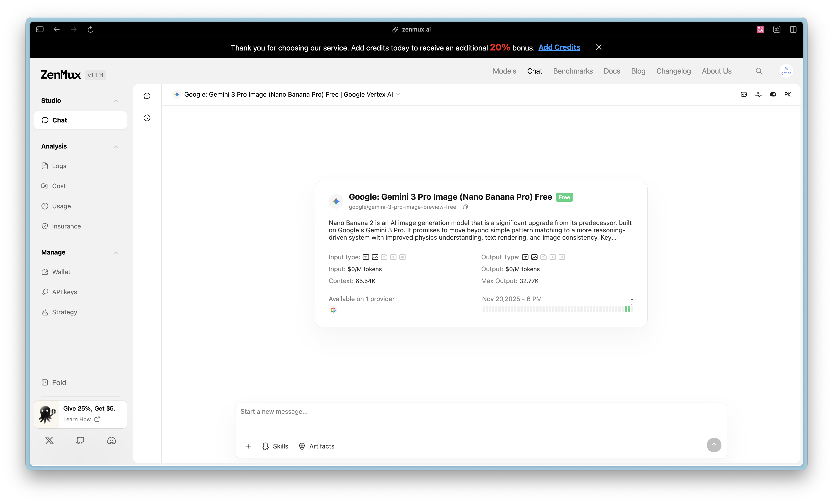Add an attachment with the plus button
The image size is (833, 504).
tap(248, 446)
